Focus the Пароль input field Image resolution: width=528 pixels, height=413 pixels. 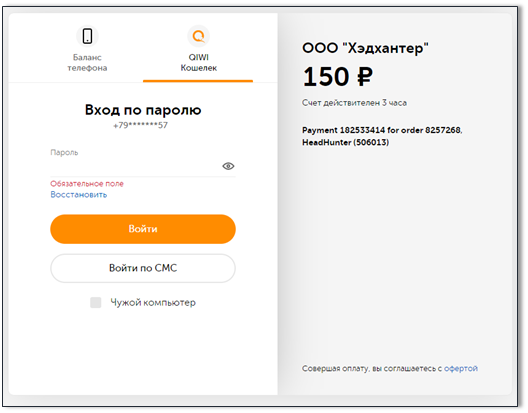tap(136, 166)
